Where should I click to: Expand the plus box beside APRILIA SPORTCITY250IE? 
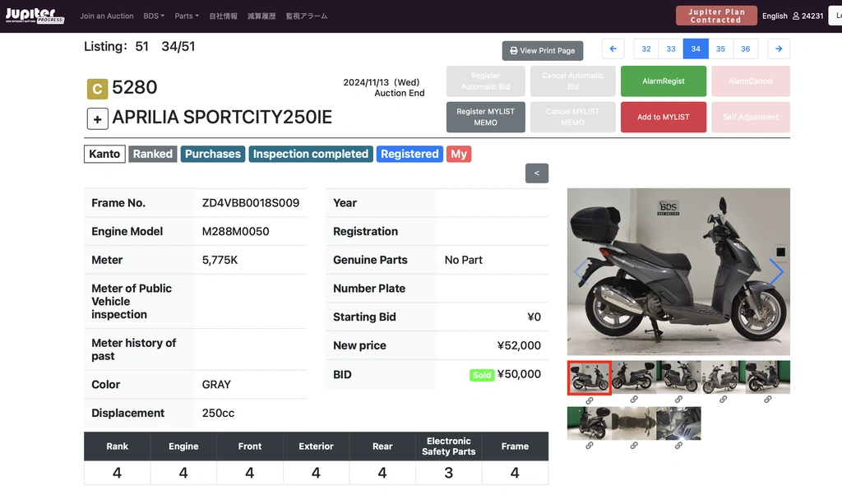97,118
